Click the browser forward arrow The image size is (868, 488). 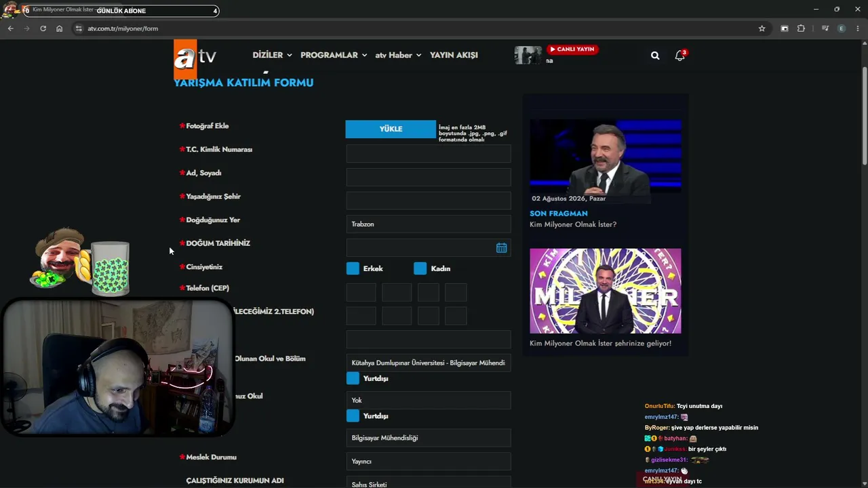coord(26,28)
